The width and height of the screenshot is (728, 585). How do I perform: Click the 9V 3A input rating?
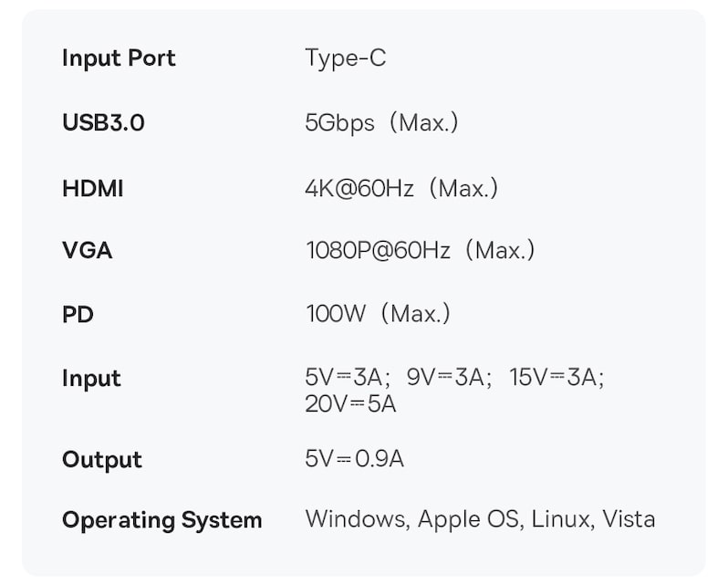click(x=449, y=377)
